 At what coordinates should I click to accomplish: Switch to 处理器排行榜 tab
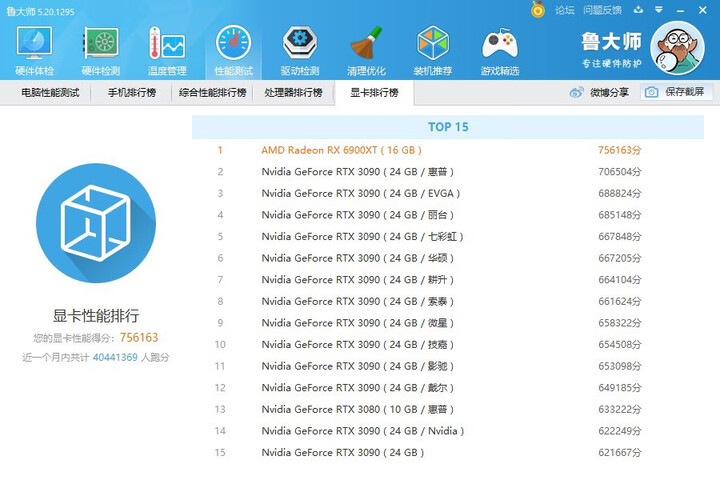tap(293, 93)
